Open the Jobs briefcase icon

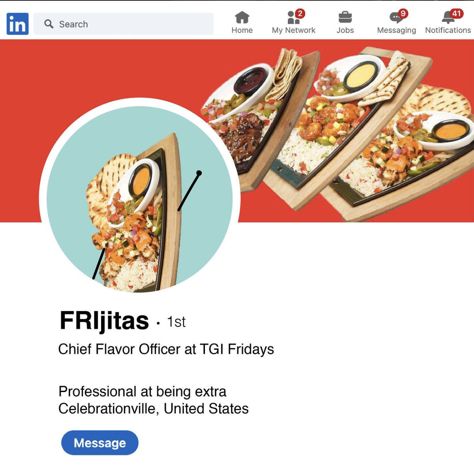click(345, 17)
